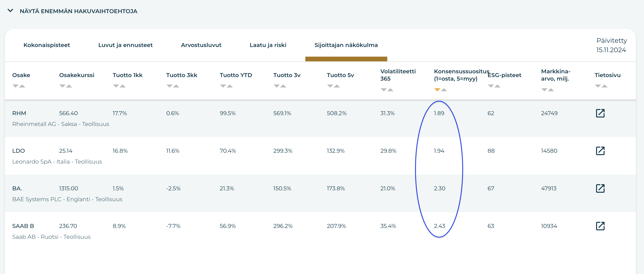
Task: Switch to Kokonaispisteet tab
Action: pyautogui.click(x=47, y=45)
